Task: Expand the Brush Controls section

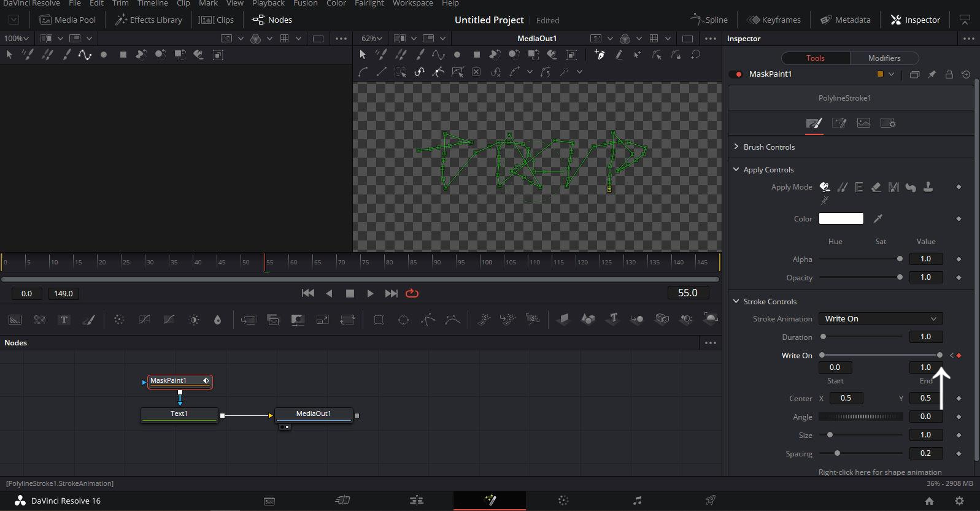Action: (736, 147)
